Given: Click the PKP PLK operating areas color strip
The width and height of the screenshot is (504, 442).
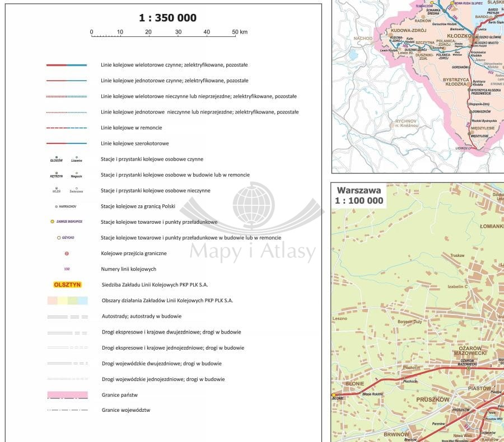Looking at the screenshot, I should 67,300.
